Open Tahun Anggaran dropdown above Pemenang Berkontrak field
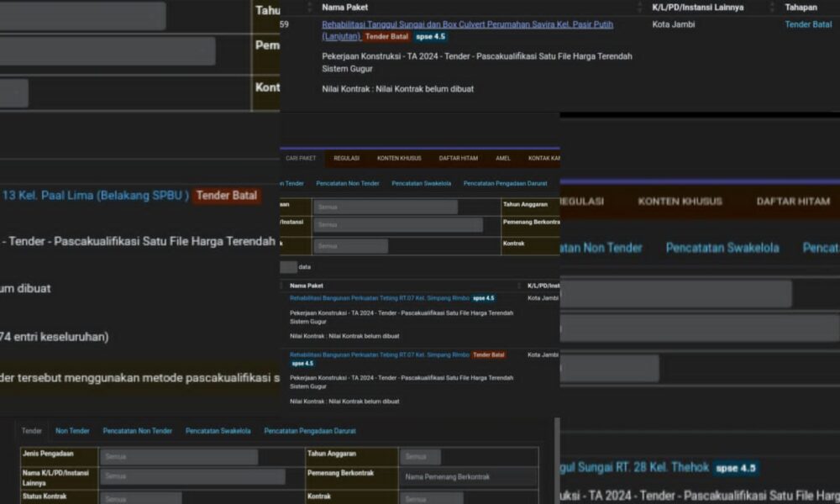The image size is (840, 504). click(x=420, y=457)
